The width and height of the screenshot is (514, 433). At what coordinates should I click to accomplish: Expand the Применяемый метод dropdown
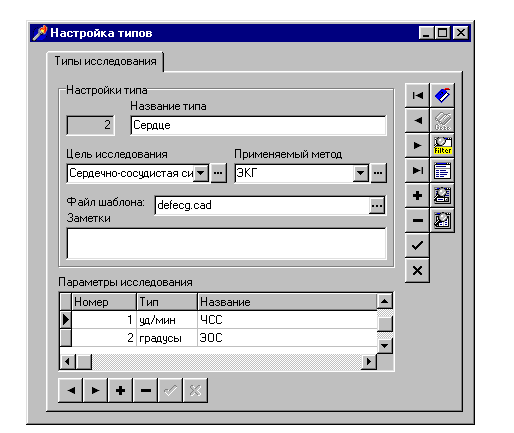point(360,173)
